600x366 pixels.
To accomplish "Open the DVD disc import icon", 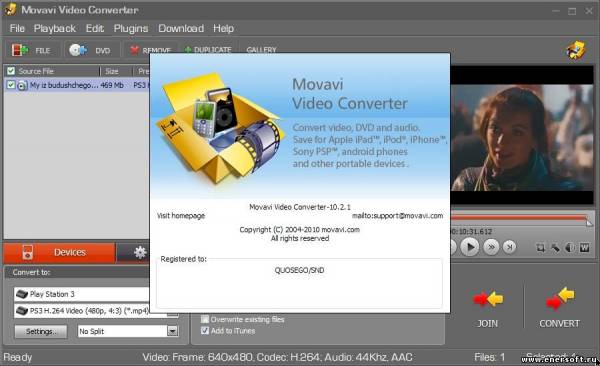I will tap(78, 50).
